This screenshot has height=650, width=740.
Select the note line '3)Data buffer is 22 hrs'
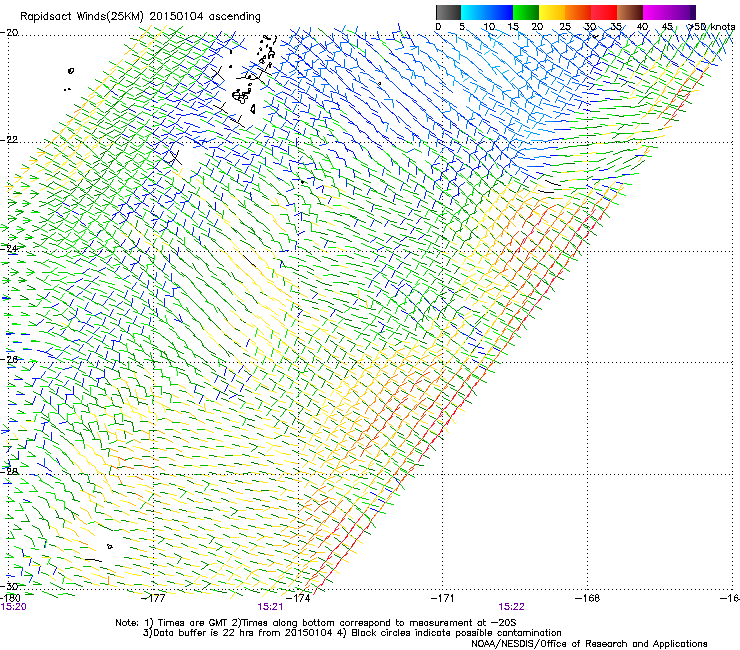(352, 633)
